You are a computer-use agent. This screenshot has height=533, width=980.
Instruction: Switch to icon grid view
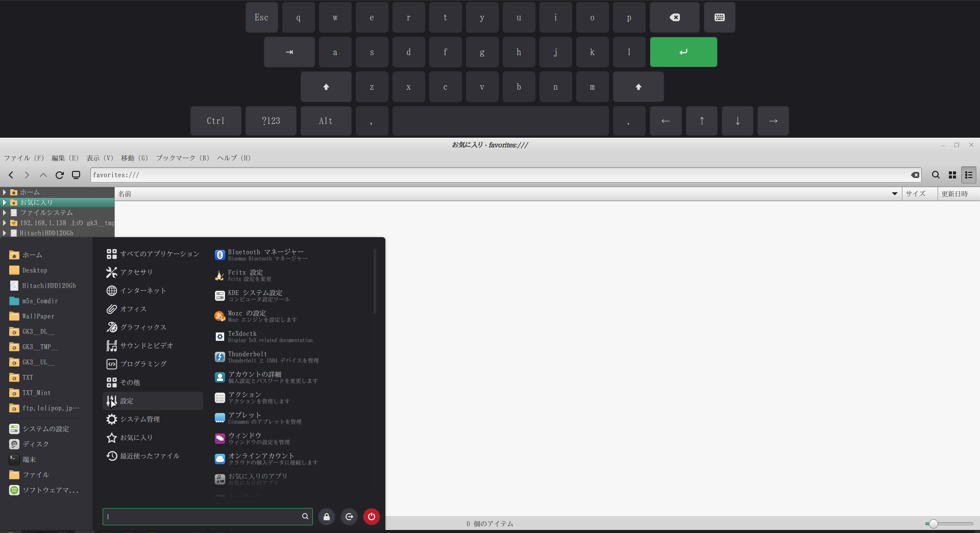point(952,175)
